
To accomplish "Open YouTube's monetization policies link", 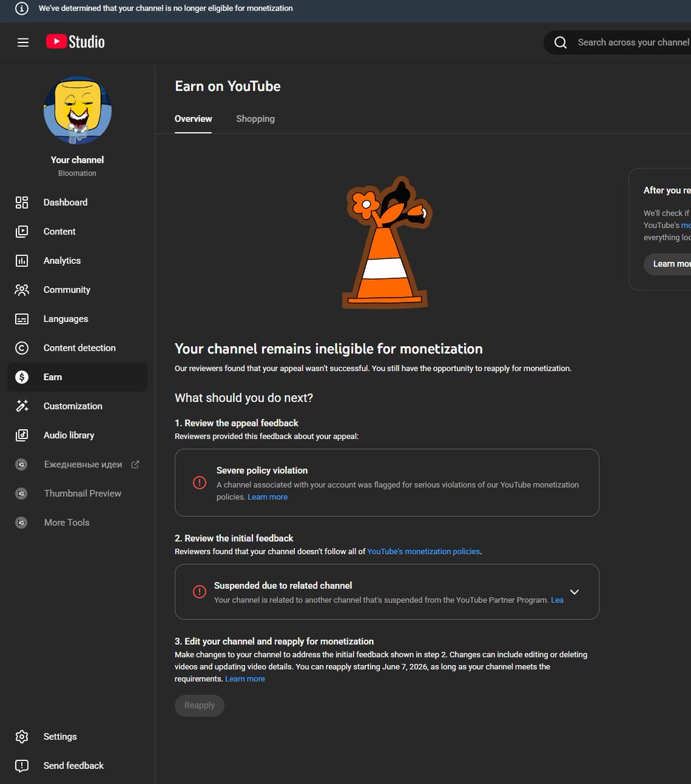I will 424,551.
